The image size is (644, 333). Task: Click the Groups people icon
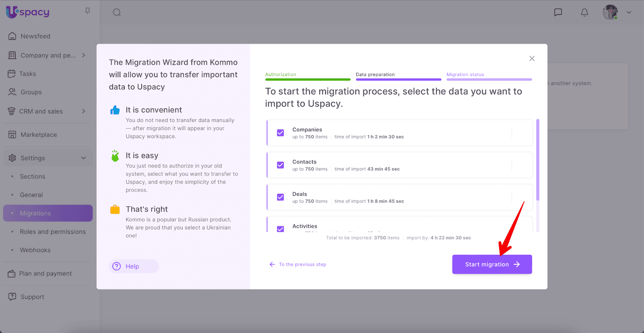pos(12,92)
